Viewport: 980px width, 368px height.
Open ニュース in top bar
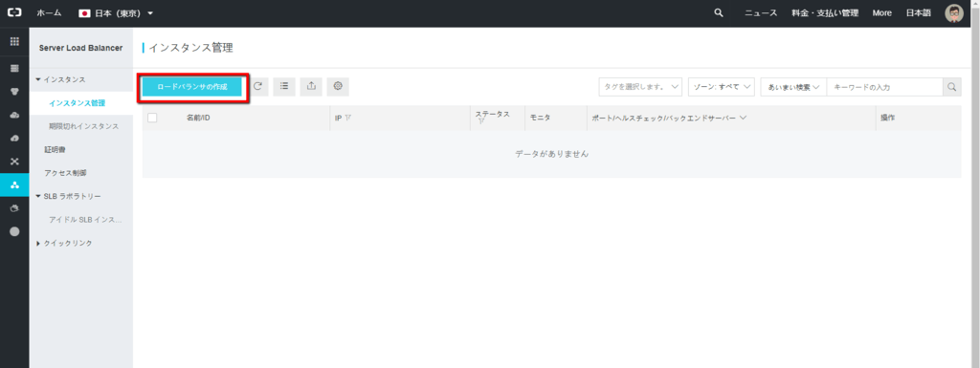click(761, 12)
